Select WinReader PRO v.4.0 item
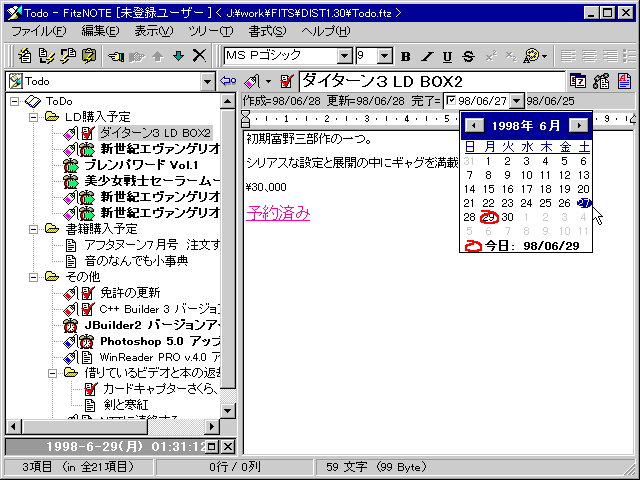The height and width of the screenshot is (480, 640). (160, 358)
